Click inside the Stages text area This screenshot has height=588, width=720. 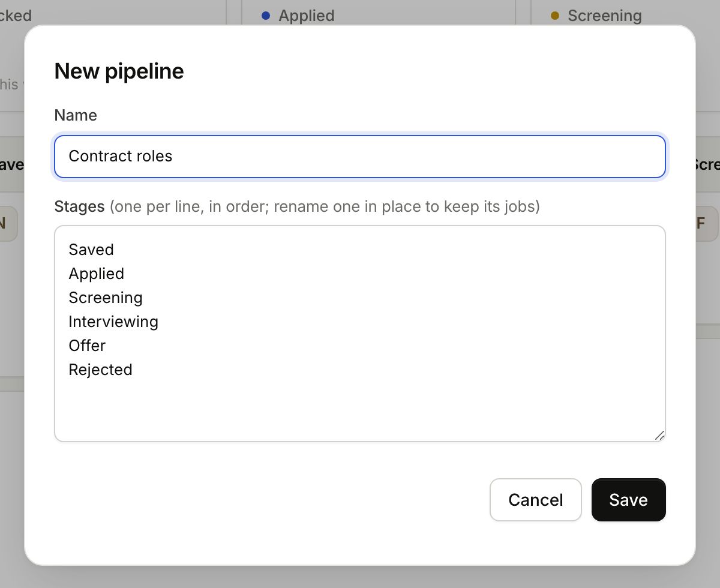[x=360, y=334]
